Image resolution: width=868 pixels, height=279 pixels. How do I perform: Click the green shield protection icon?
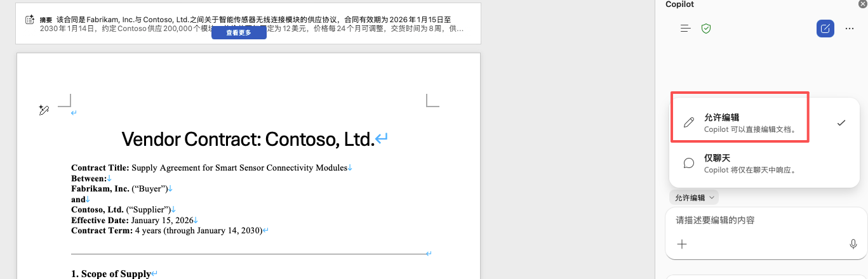(705, 29)
